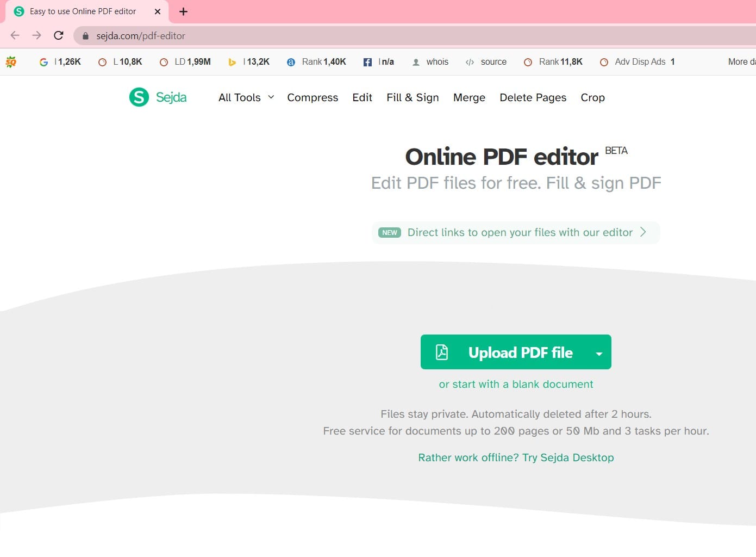The height and width of the screenshot is (557, 756).
Task: Click the whois person icon
Action: (x=416, y=62)
